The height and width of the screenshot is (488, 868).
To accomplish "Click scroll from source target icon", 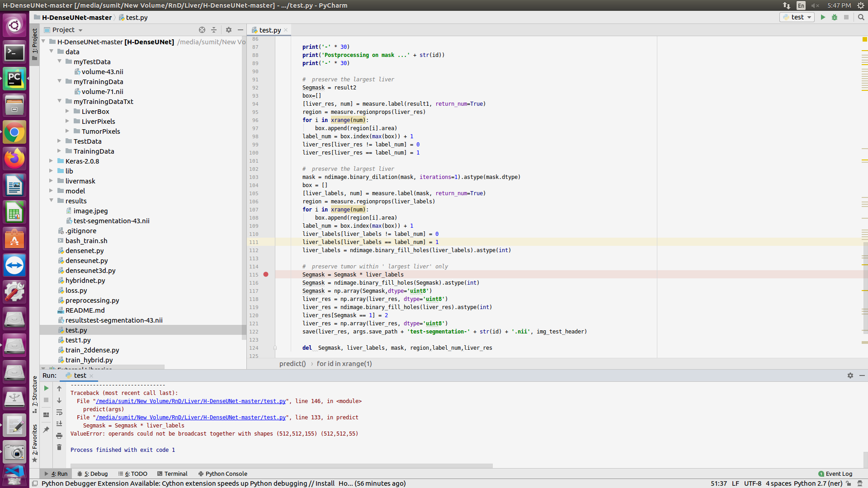I will (202, 30).
